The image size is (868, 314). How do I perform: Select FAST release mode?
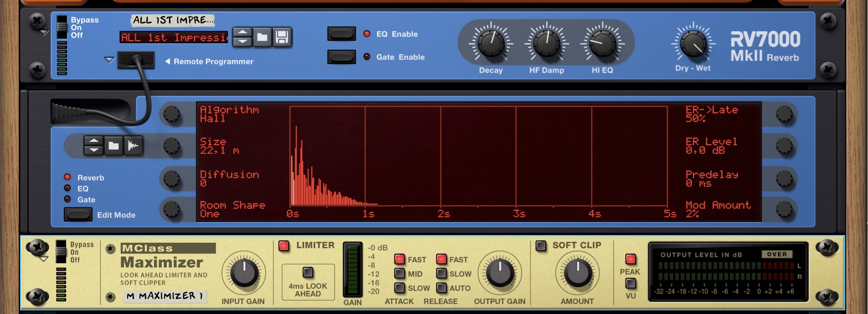[x=441, y=259]
